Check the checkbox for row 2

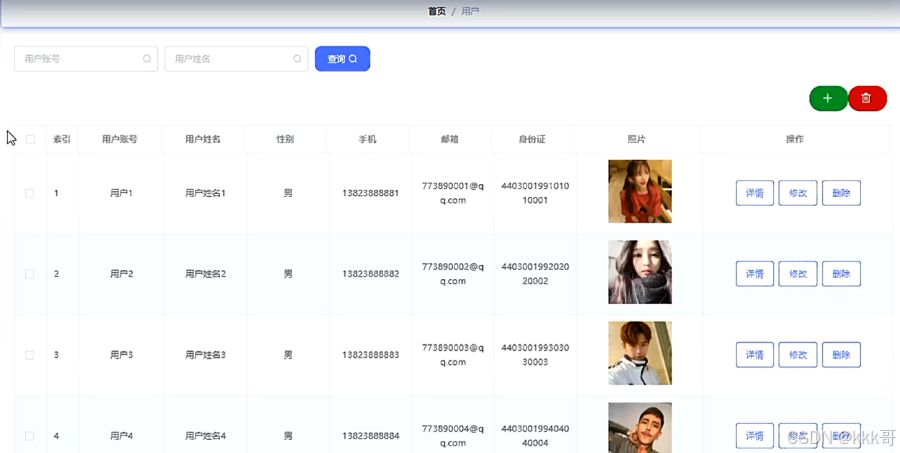click(29, 274)
